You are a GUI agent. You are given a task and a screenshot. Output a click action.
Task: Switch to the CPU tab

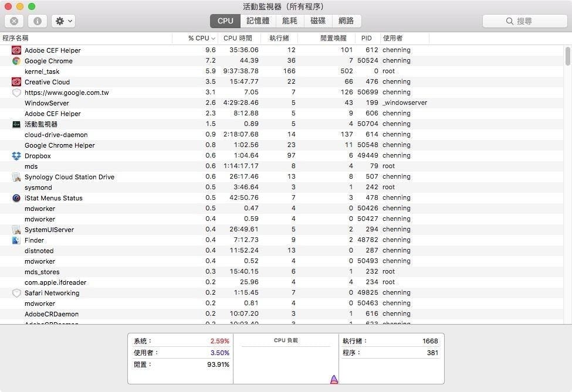(225, 21)
